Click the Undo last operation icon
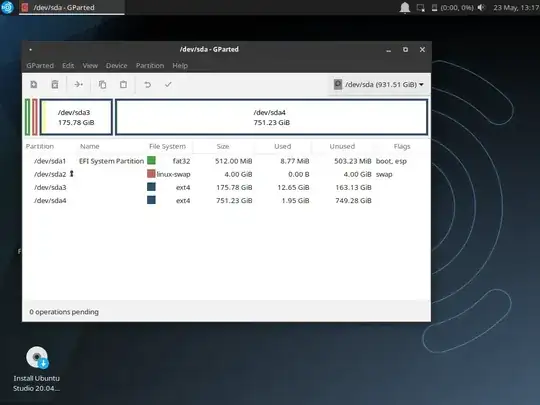The width and height of the screenshot is (540, 405). (x=147, y=84)
